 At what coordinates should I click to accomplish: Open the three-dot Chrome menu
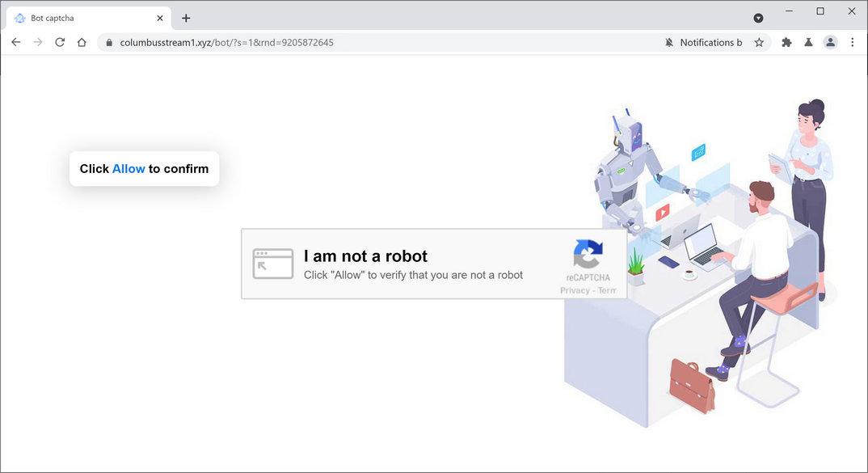(x=853, y=42)
